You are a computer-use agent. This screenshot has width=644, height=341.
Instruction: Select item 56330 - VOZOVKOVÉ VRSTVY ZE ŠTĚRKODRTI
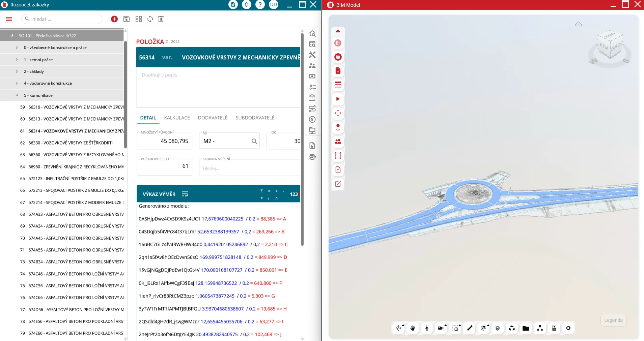click(x=71, y=143)
